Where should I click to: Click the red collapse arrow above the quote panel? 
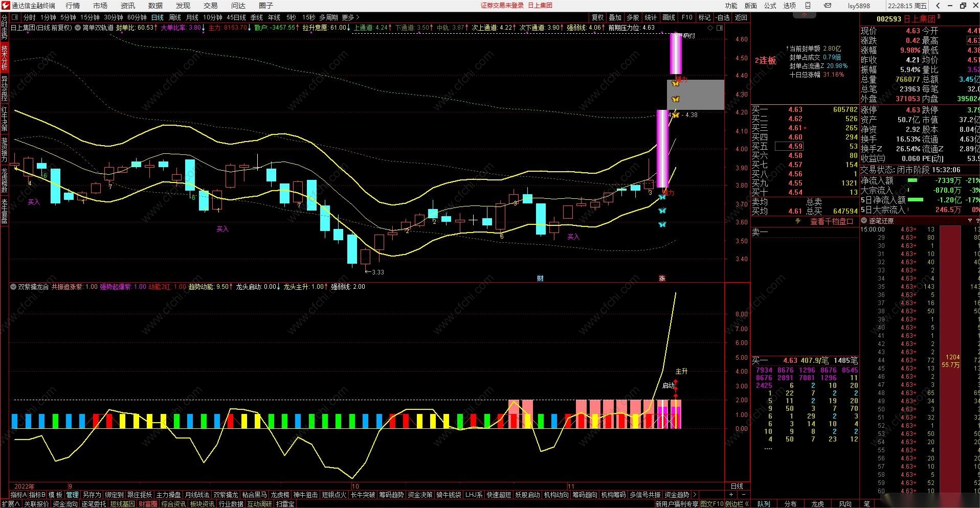point(805,16)
